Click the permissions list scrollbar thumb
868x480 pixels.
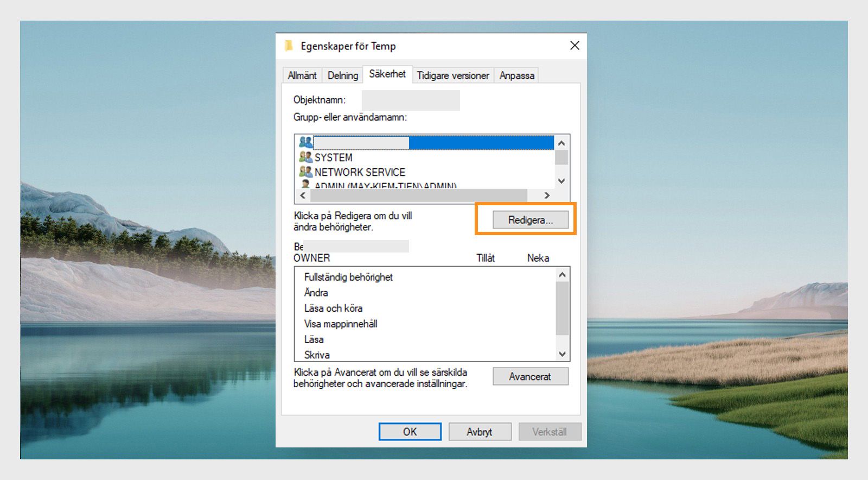pos(563,308)
